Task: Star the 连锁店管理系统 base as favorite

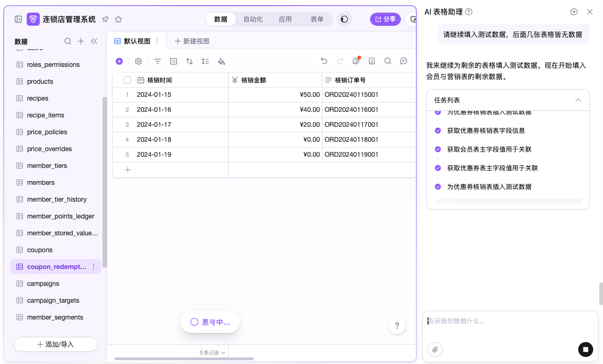Action: point(118,19)
